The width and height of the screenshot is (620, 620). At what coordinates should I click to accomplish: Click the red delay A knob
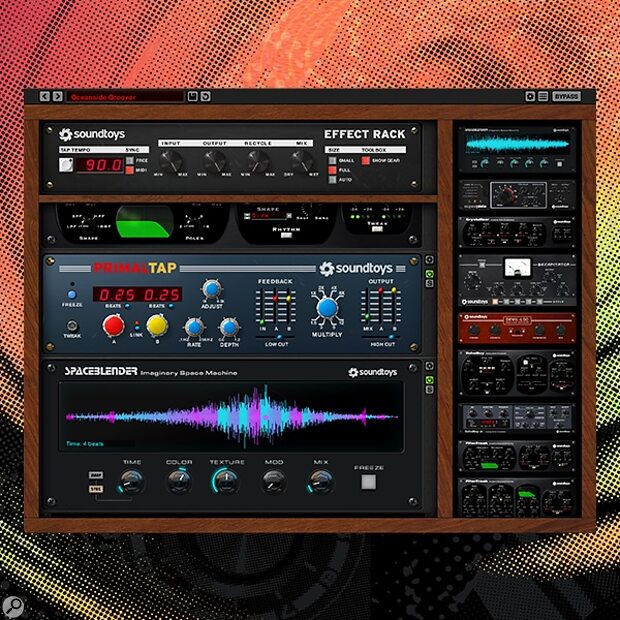coord(113,325)
